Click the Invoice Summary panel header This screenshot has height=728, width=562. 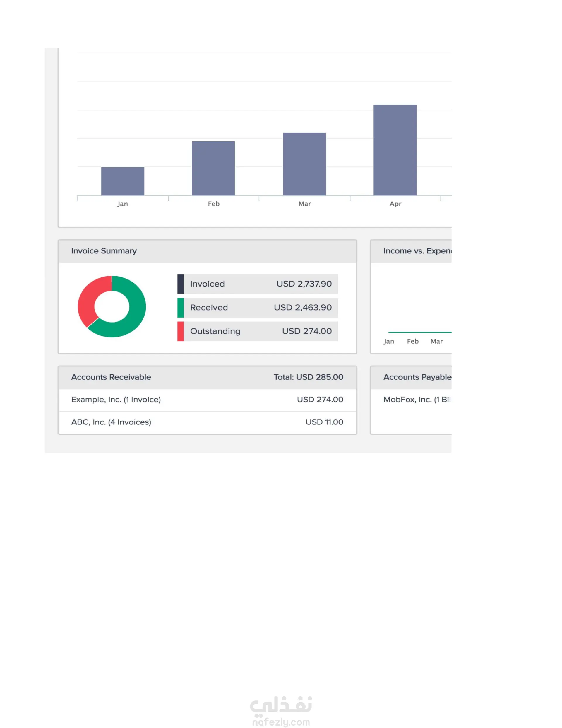pos(207,251)
